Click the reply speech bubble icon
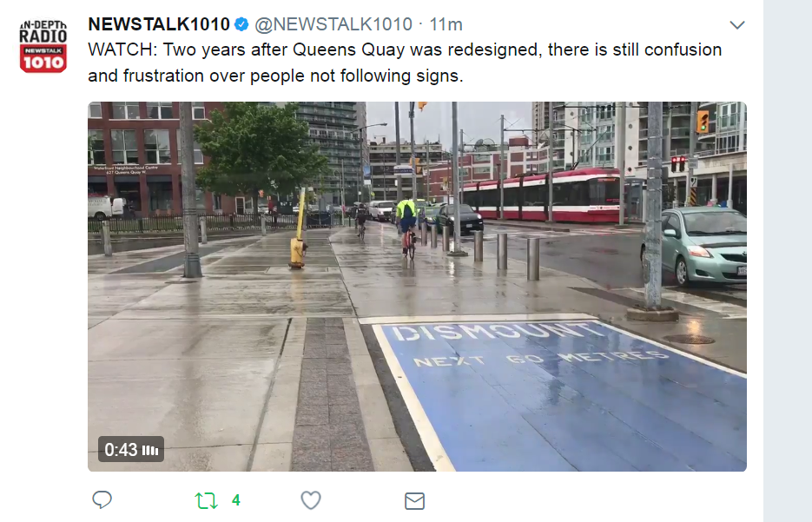 click(x=102, y=499)
